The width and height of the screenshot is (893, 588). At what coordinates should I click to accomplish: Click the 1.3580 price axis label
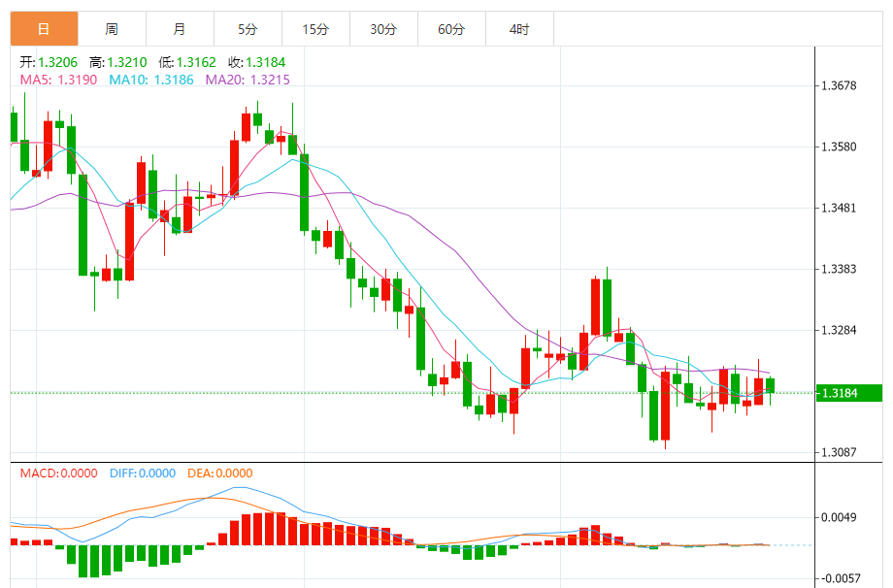(x=839, y=147)
